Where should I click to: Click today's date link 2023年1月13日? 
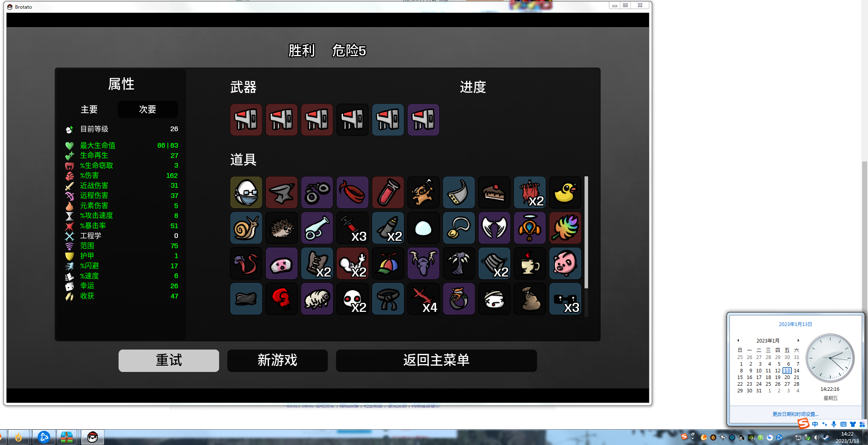point(795,324)
